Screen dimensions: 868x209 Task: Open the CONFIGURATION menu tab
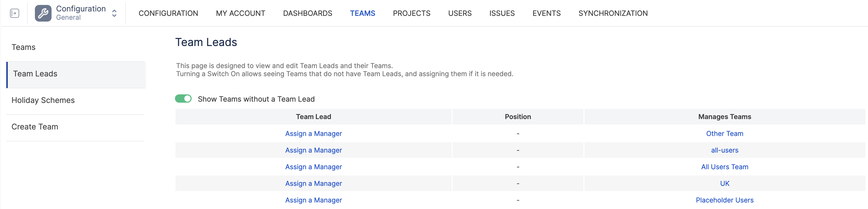(168, 13)
